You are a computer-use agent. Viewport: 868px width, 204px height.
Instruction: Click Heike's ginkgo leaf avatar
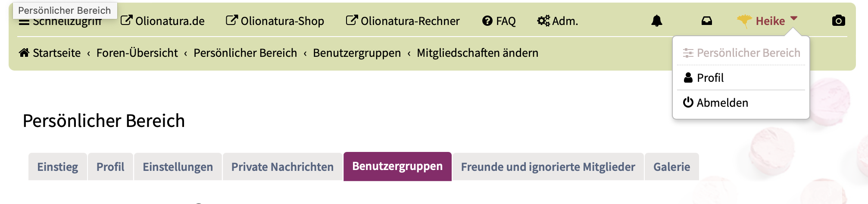click(744, 22)
